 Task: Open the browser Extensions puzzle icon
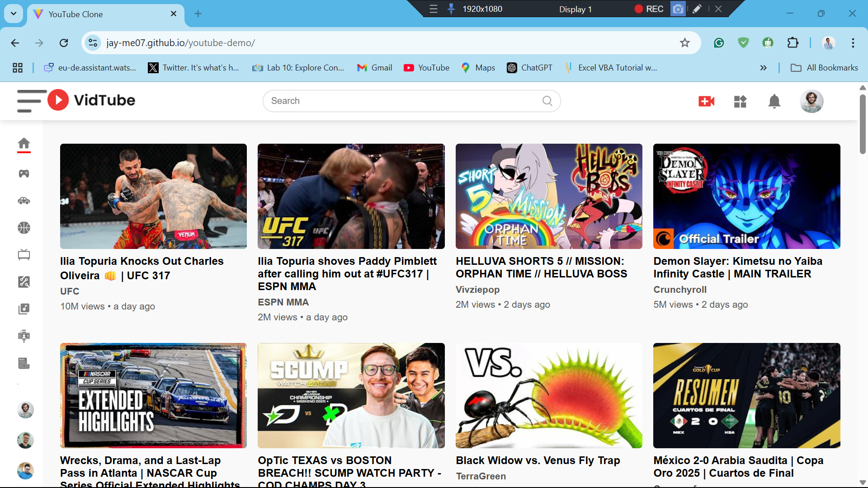click(793, 43)
